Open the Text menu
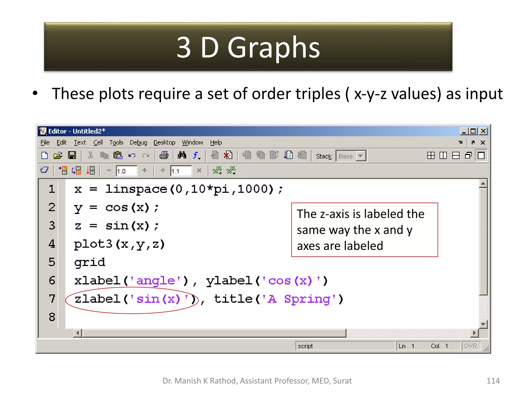This screenshot has height=399, width=532. [x=80, y=142]
